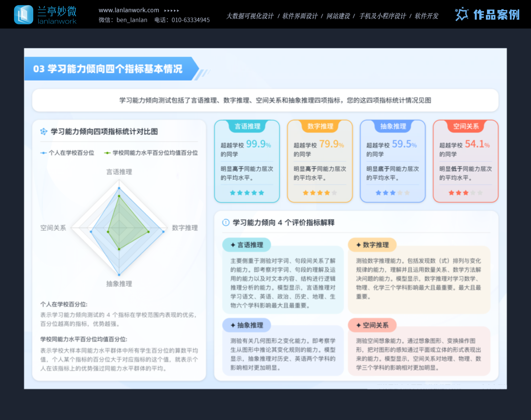Click the star rating in 抽象推理 card

(x=393, y=193)
